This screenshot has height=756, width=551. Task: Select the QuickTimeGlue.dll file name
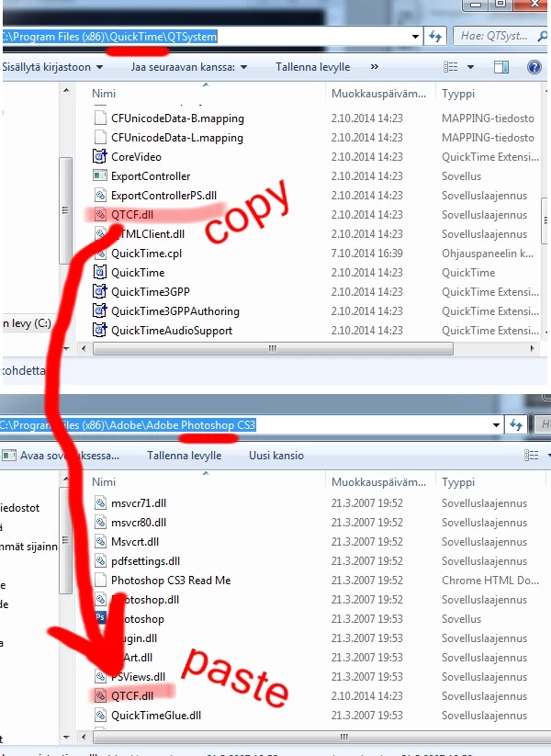click(156, 716)
